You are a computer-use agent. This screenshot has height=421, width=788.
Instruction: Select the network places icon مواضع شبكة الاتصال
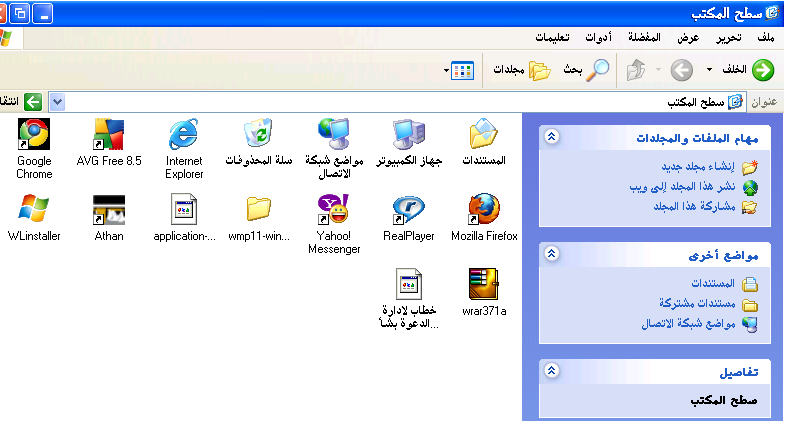click(334, 134)
